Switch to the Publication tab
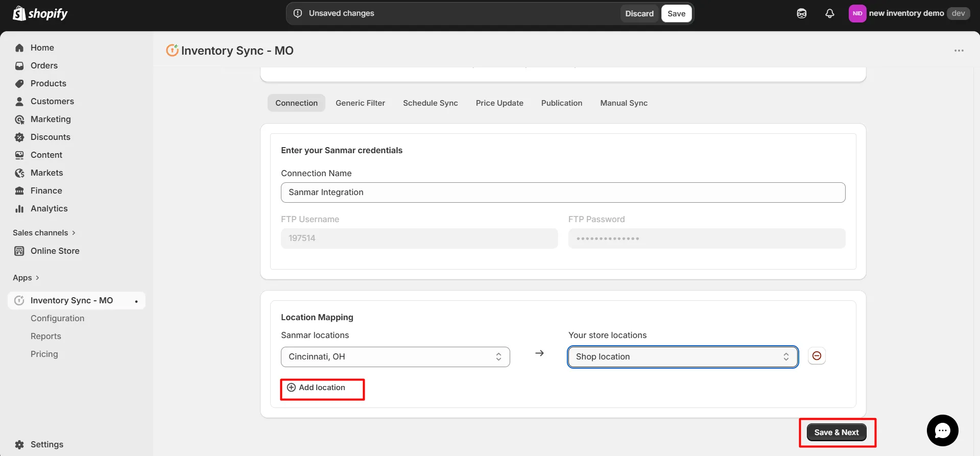Image resolution: width=980 pixels, height=456 pixels. click(562, 103)
